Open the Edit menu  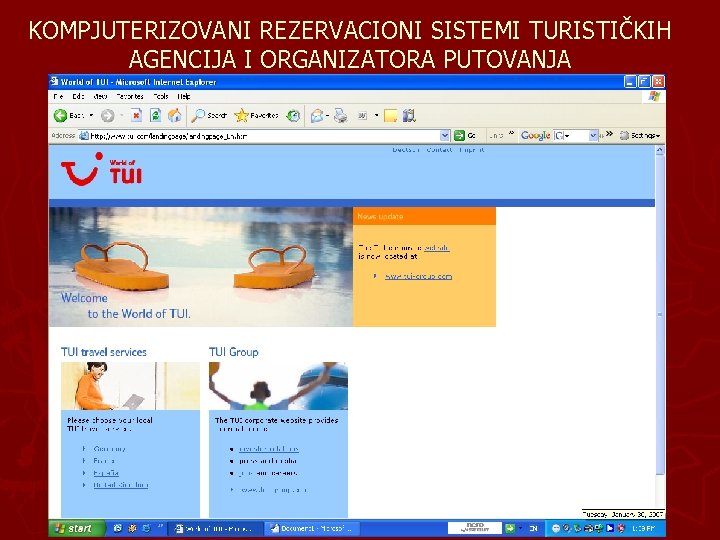tap(78, 96)
